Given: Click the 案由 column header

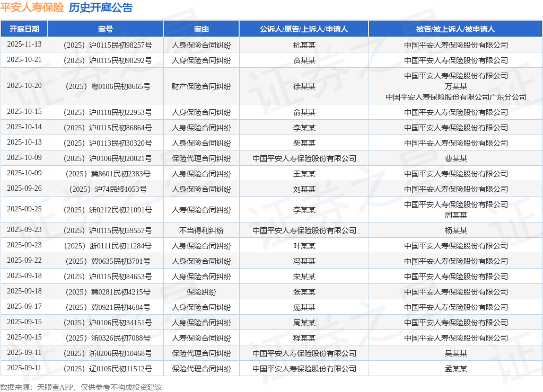Looking at the screenshot, I should click(x=201, y=29).
